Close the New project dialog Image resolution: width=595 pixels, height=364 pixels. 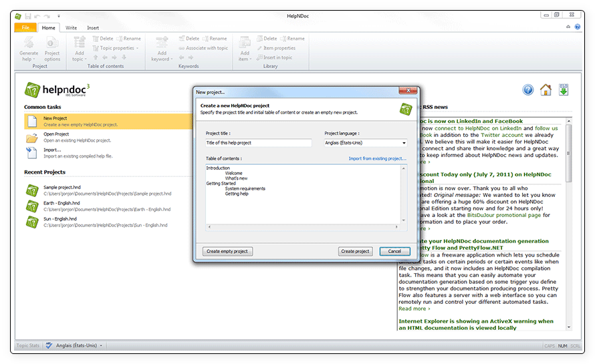point(408,90)
